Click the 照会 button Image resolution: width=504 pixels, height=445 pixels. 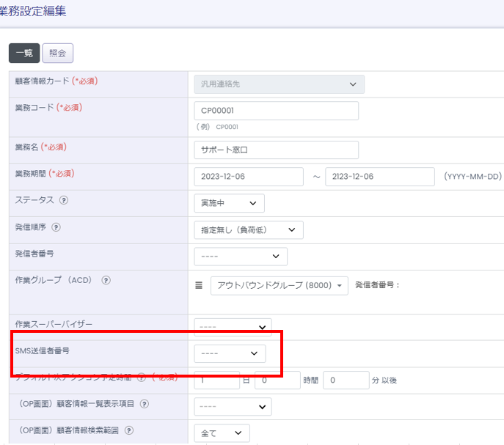point(58,53)
